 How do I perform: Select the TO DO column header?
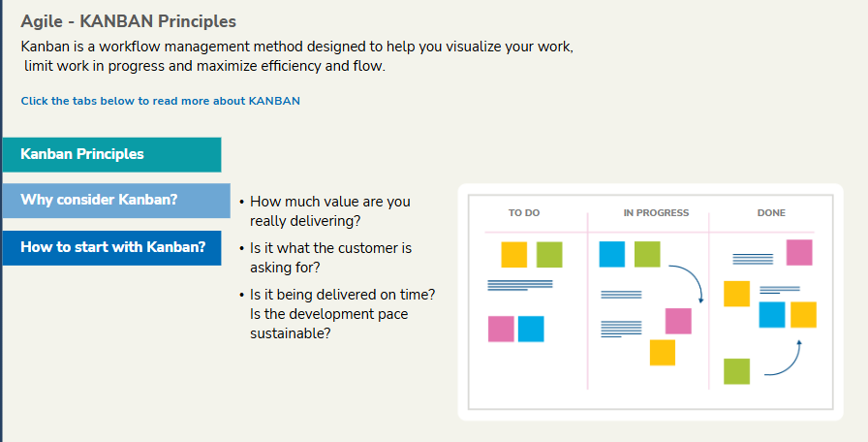click(524, 212)
